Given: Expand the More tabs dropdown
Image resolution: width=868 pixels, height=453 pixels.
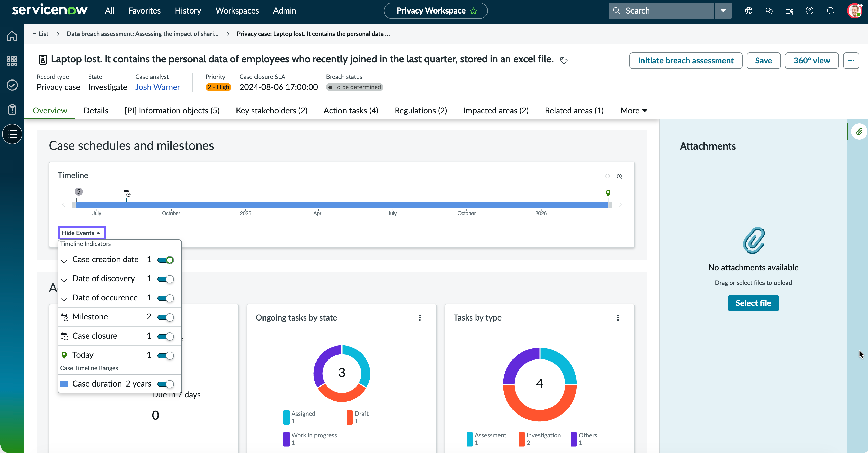Looking at the screenshot, I should [634, 111].
